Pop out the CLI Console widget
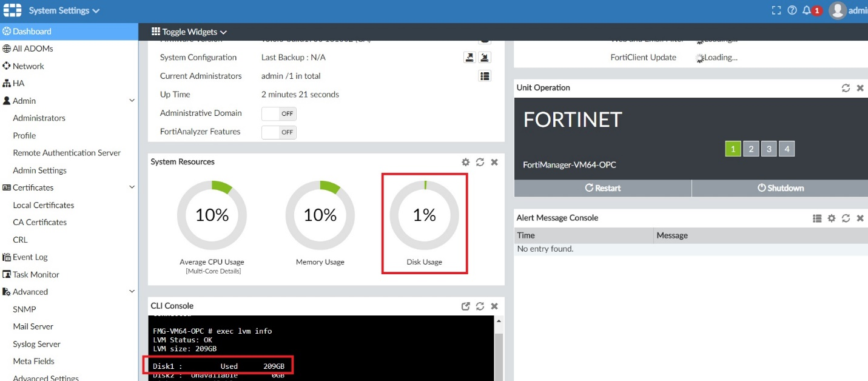Viewport: 868px width, 381px height. (465, 306)
